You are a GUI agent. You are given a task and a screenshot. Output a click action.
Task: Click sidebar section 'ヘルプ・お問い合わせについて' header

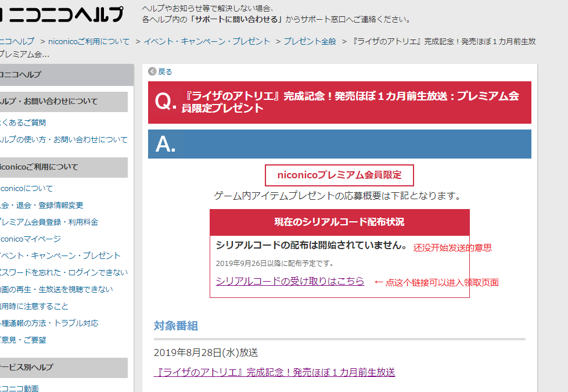click(64, 102)
